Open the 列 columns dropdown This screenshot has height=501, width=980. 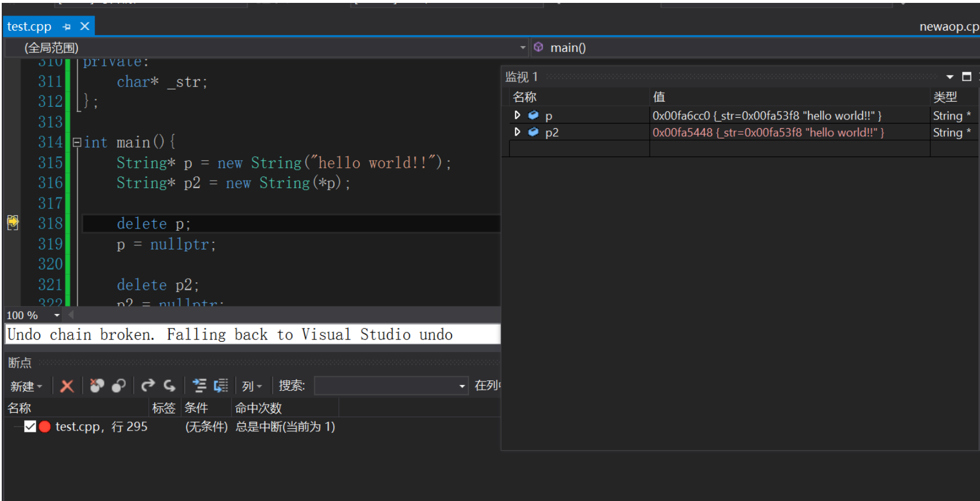(252, 386)
